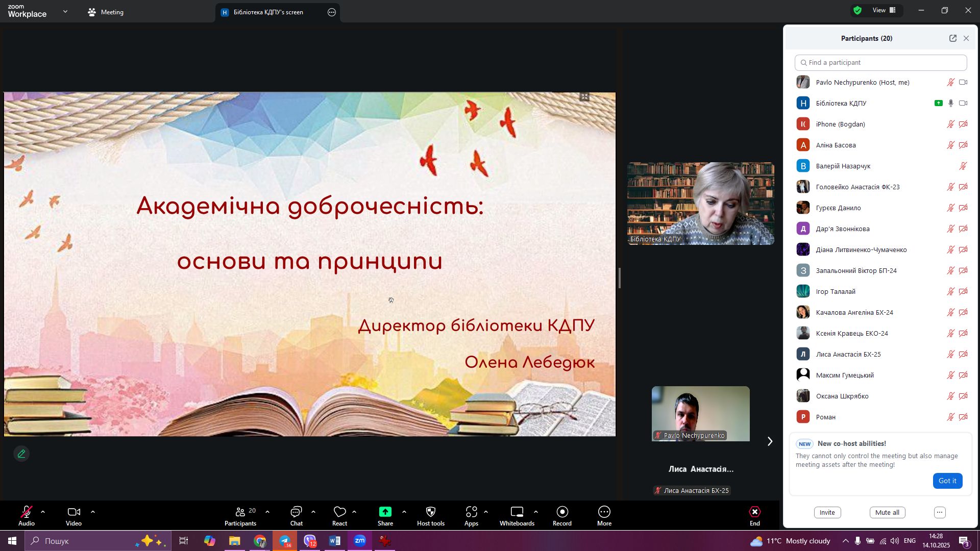Expand the Share options caret
Image resolution: width=980 pixels, height=551 pixels.
click(x=404, y=512)
